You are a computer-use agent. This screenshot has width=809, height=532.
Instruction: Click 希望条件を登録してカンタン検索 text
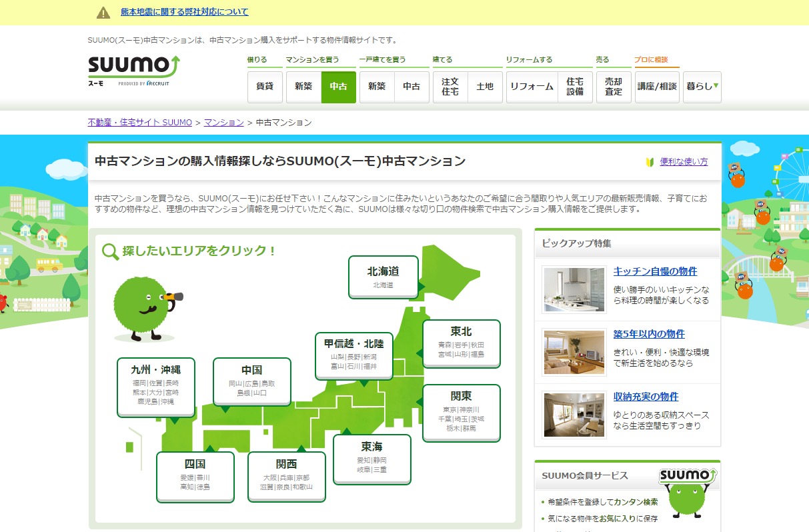(x=602, y=501)
